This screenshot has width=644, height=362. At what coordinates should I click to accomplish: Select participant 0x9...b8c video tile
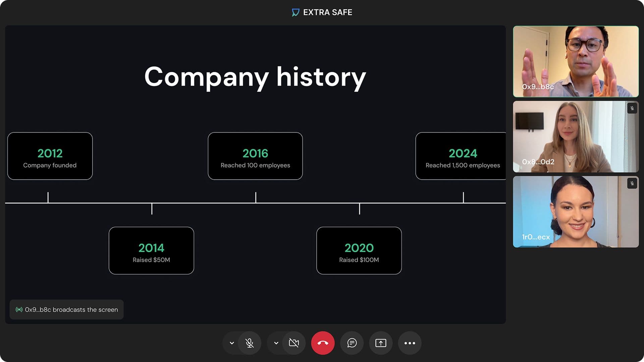click(576, 61)
